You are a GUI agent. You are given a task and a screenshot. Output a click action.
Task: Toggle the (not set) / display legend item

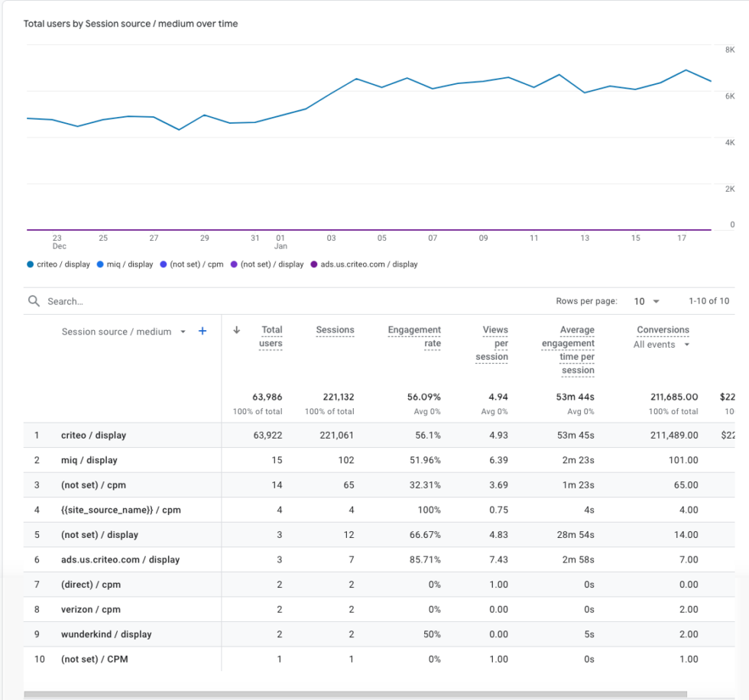pyautogui.click(x=271, y=264)
